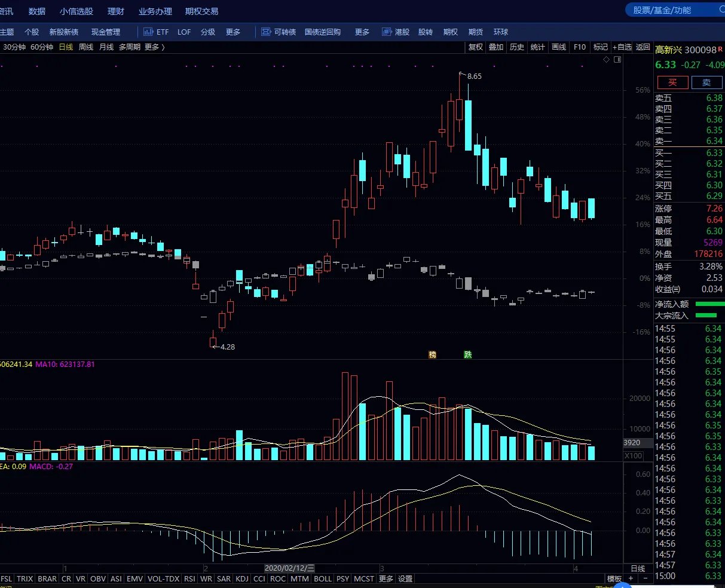Click the convertible bond (可转债) icon
Viewport: 725px width, 588px height.
[x=265, y=32]
